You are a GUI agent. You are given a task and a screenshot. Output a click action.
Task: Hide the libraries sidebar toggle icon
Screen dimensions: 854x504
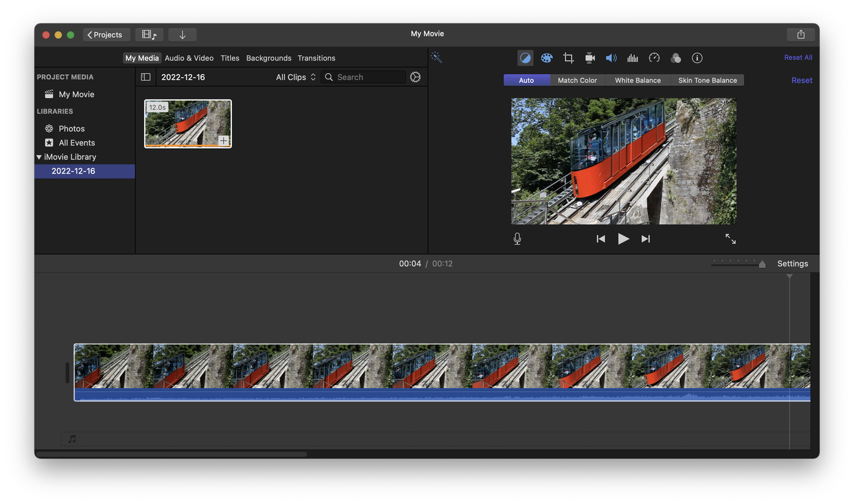(145, 77)
